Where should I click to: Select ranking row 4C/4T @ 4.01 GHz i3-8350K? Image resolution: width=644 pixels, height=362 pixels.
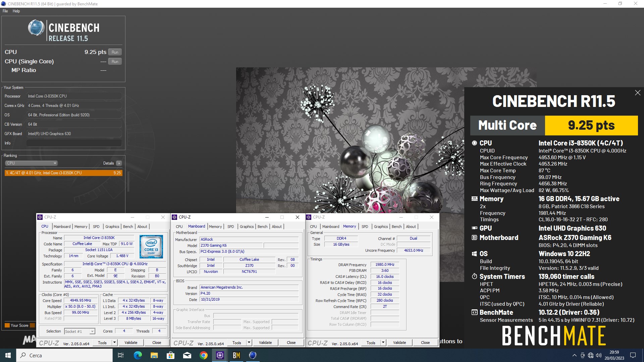pos(63,173)
